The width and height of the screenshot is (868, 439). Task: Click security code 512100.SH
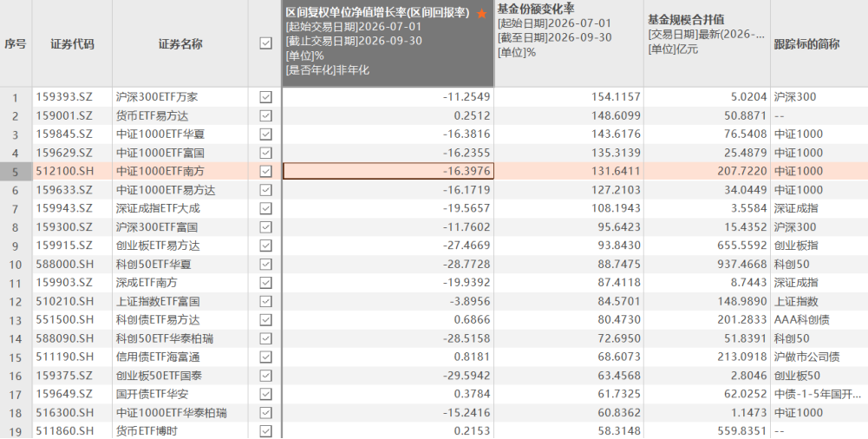tap(65, 171)
